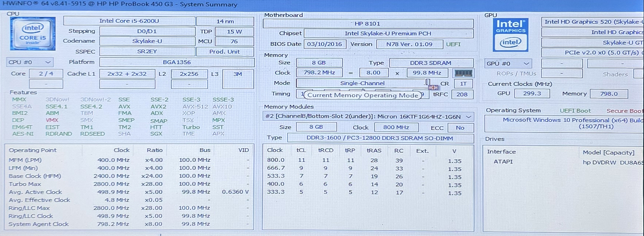Click the 2 / 4 core count field
Image resolution: width=644 pixels, height=236 pixels.
pyautogui.click(x=46, y=73)
